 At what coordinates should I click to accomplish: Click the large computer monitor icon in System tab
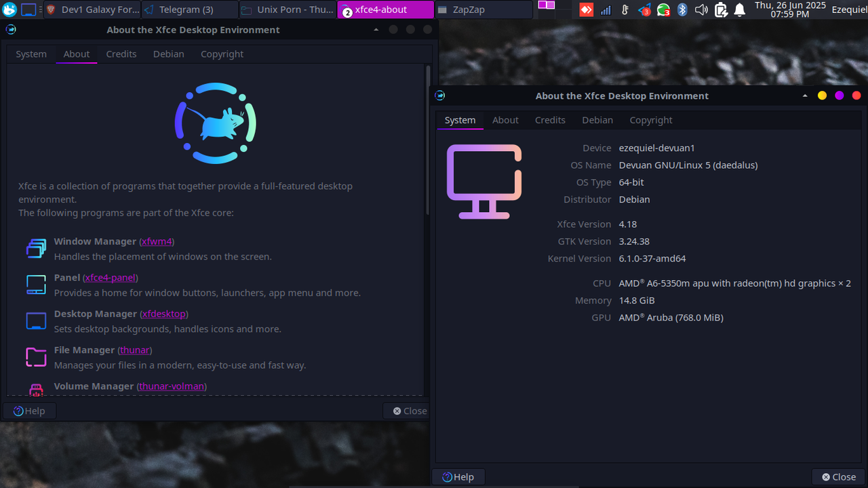click(x=484, y=182)
